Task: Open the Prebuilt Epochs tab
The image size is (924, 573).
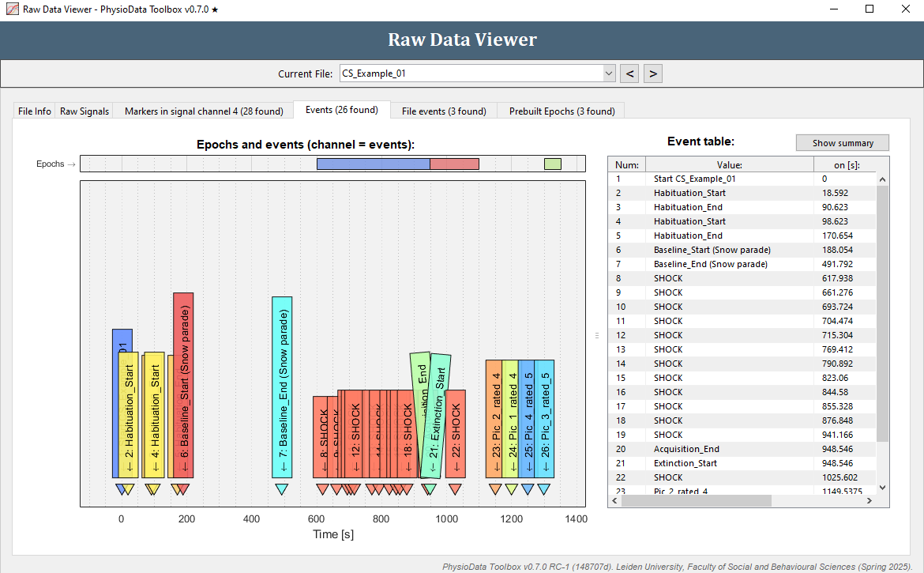Action: click(x=560, y=111)
